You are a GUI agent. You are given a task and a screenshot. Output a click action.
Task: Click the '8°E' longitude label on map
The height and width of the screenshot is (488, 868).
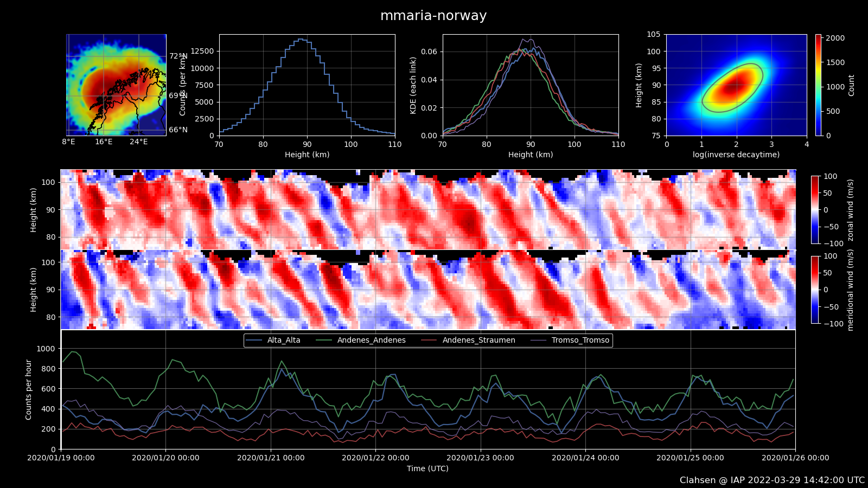click(x=68, y=142)
